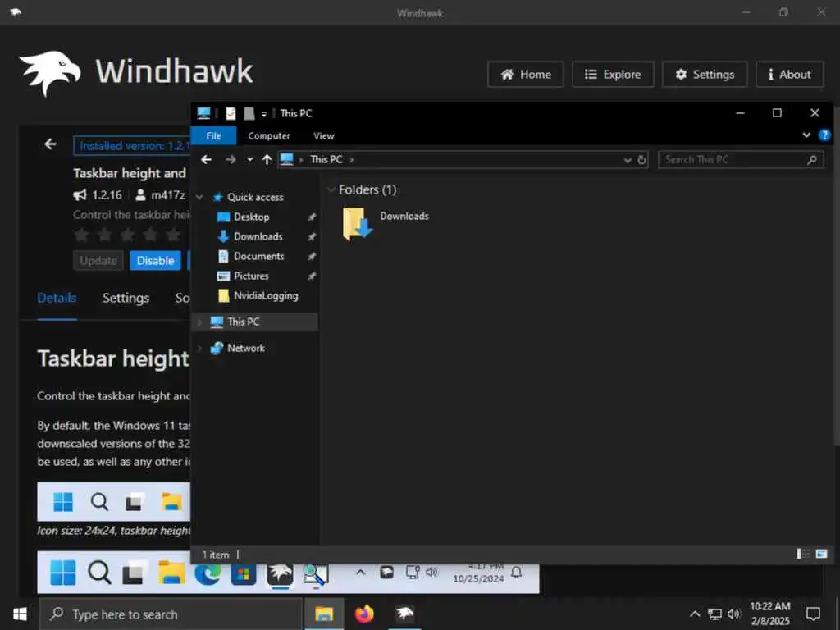Open the Windows Start menu
The image size is (840, 630).
tap(20, 614)
